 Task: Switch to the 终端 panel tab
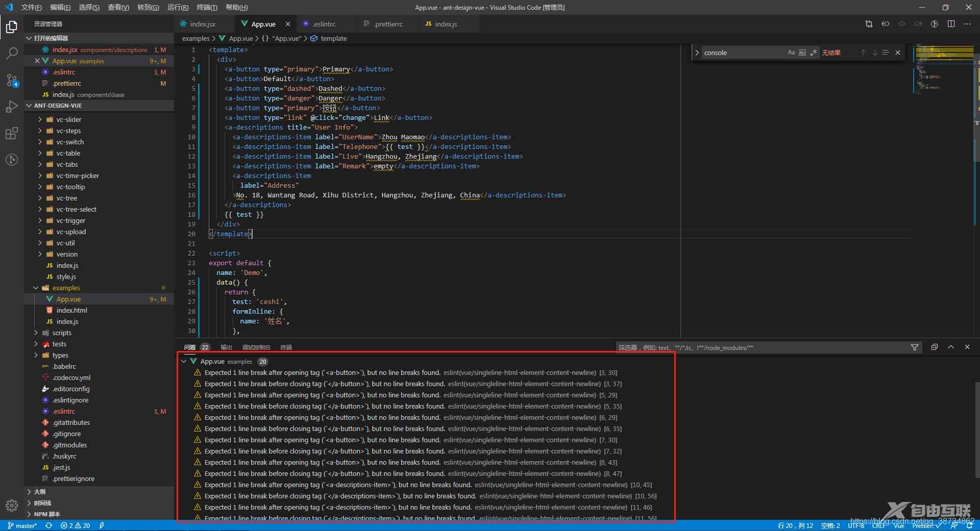tap(286, 347)
